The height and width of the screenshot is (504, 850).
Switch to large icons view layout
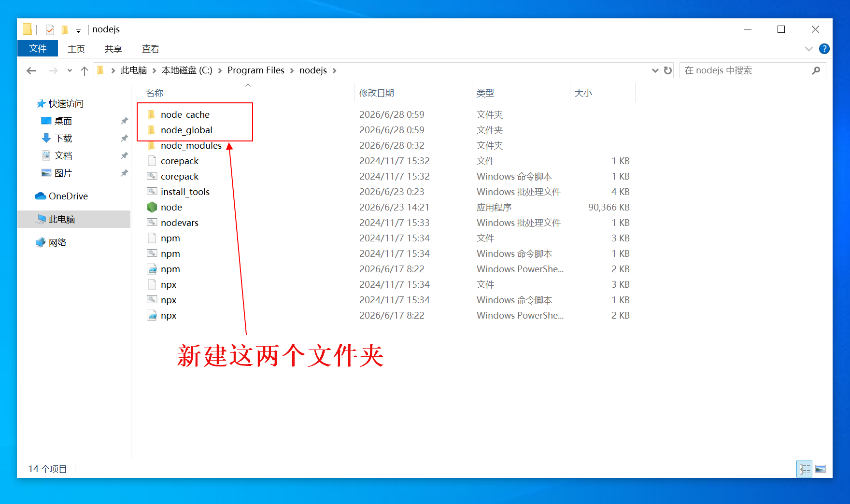(x=821, y=469)
